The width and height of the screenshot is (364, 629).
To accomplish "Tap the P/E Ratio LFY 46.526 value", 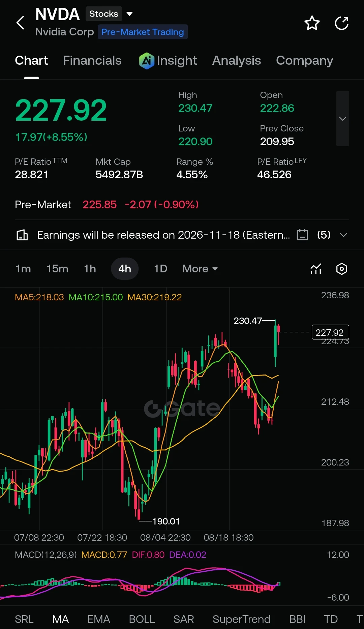I will click(x=274, y=175).
